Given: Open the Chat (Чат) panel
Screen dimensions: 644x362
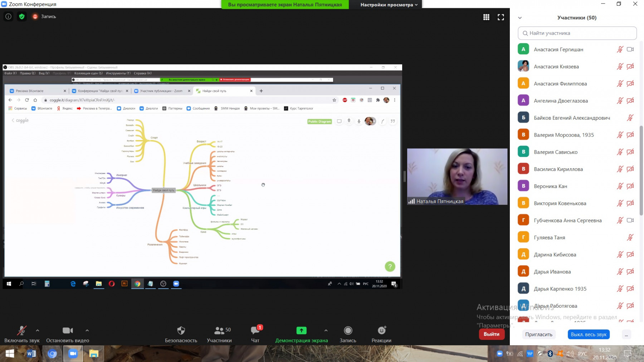Looking at the screenshot, I should pos(255,334).
